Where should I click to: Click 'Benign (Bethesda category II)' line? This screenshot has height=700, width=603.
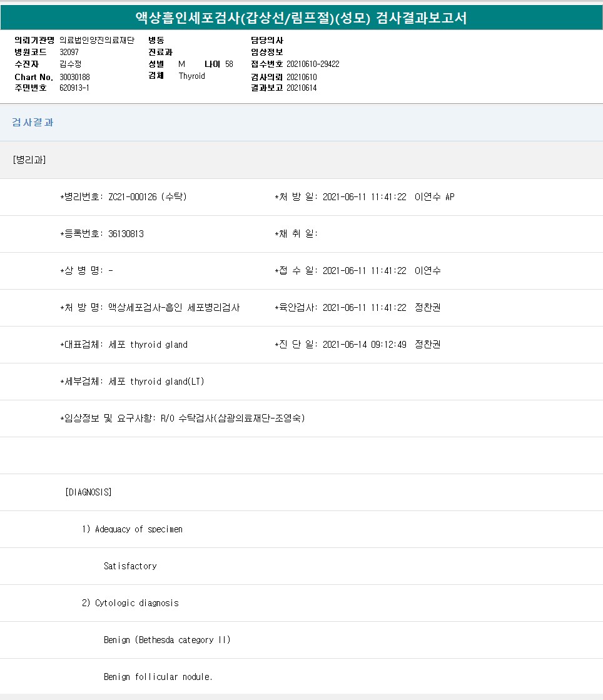(x=168, y=640)
